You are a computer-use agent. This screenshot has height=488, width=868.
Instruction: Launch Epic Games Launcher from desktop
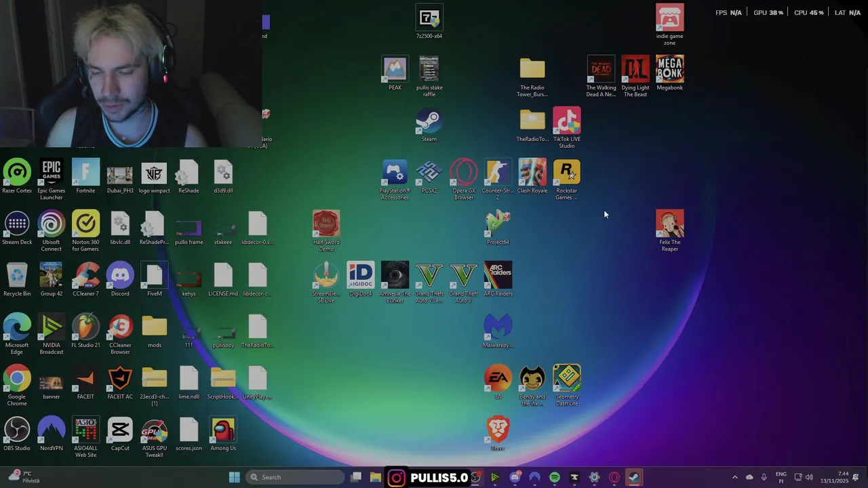pos(52,180)
